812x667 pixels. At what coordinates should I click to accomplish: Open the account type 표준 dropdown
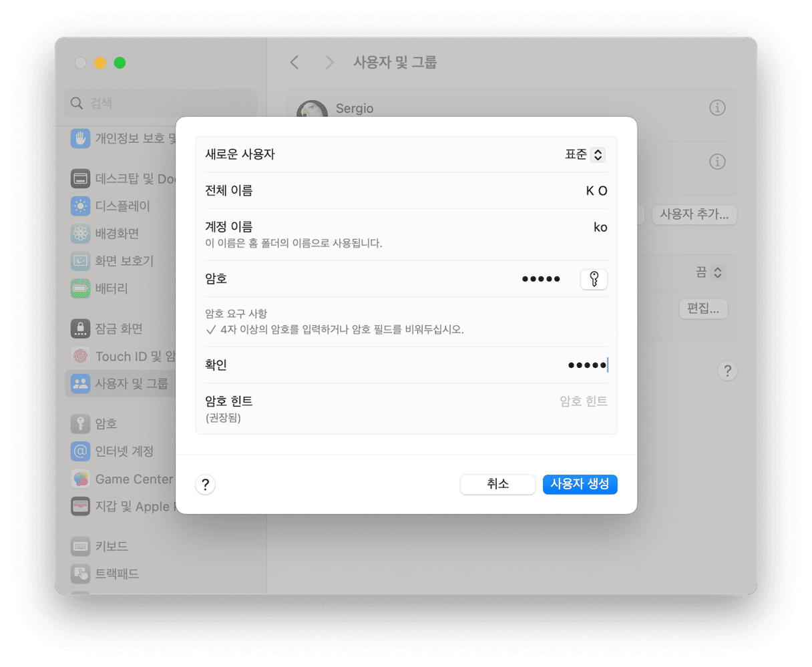click(585, 155)
